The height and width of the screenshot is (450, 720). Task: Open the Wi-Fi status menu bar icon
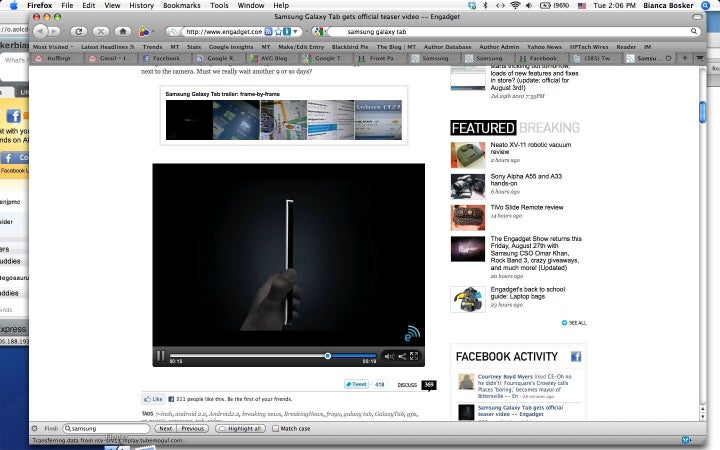(515, 6)
